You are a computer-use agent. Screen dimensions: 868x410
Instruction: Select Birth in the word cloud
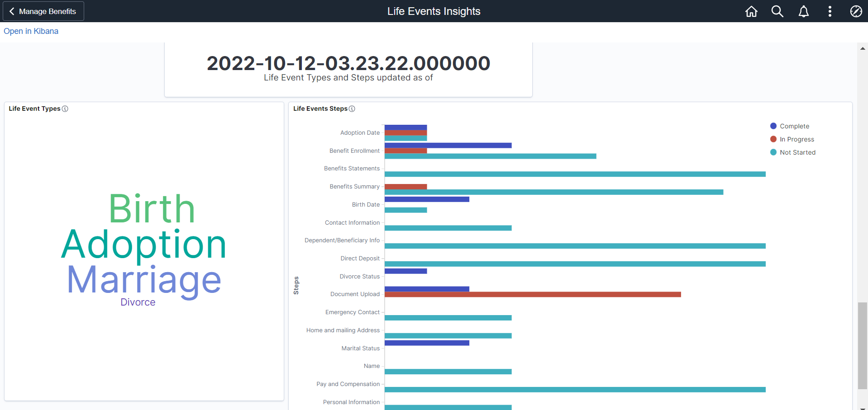pyautogui.click(x=152, y=209)
